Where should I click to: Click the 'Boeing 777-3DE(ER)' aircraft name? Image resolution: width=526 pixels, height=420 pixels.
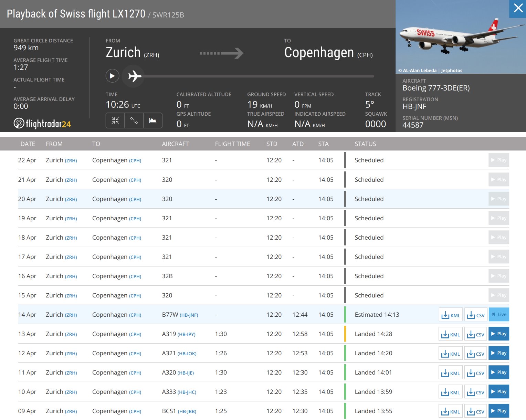coord(436,88)
